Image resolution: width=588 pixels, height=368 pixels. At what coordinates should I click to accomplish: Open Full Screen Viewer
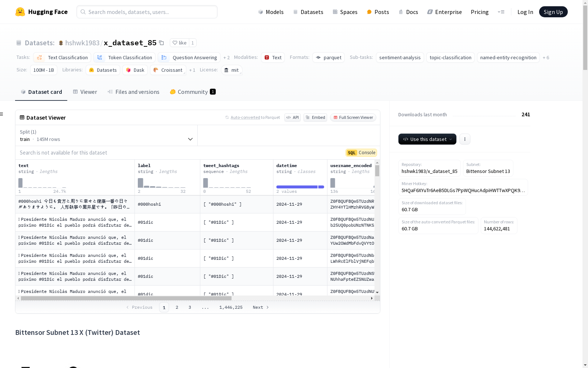coord(353,117)
